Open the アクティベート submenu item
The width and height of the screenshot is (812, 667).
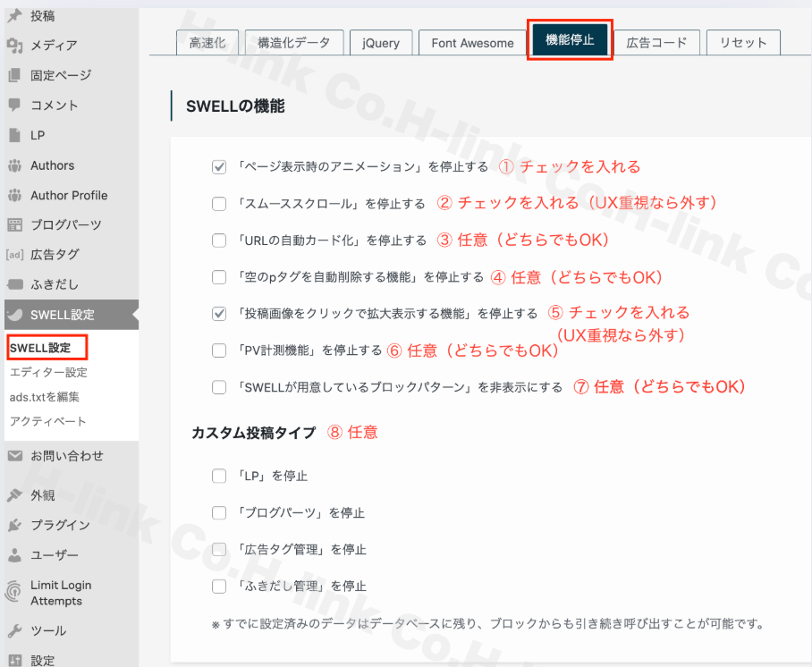click(x=48, y=421)
